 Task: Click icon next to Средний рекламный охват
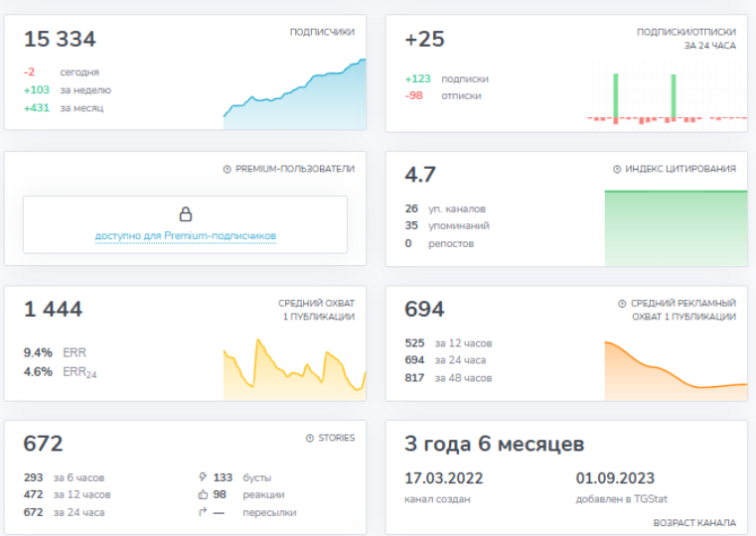622,304
